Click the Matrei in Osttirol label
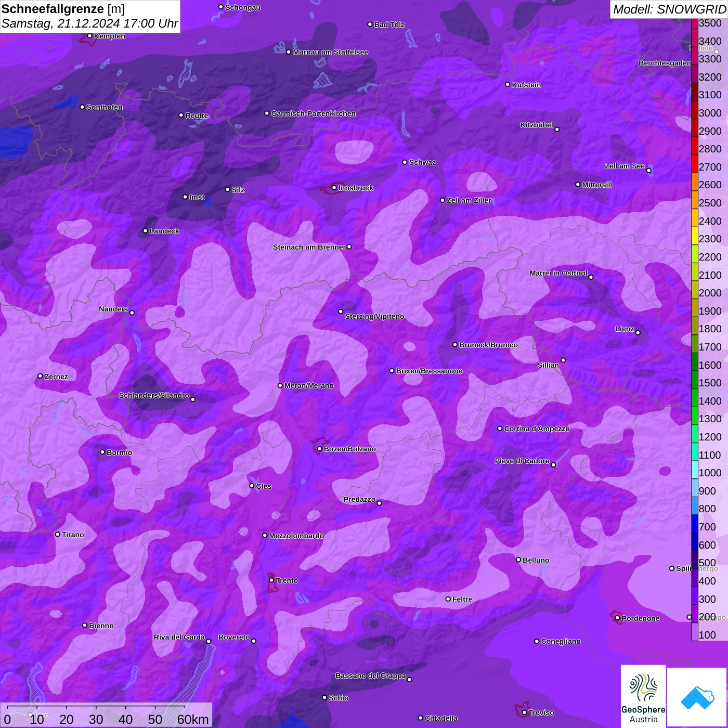The width and height of the screenshot is (728, 728). coord(558,273)
